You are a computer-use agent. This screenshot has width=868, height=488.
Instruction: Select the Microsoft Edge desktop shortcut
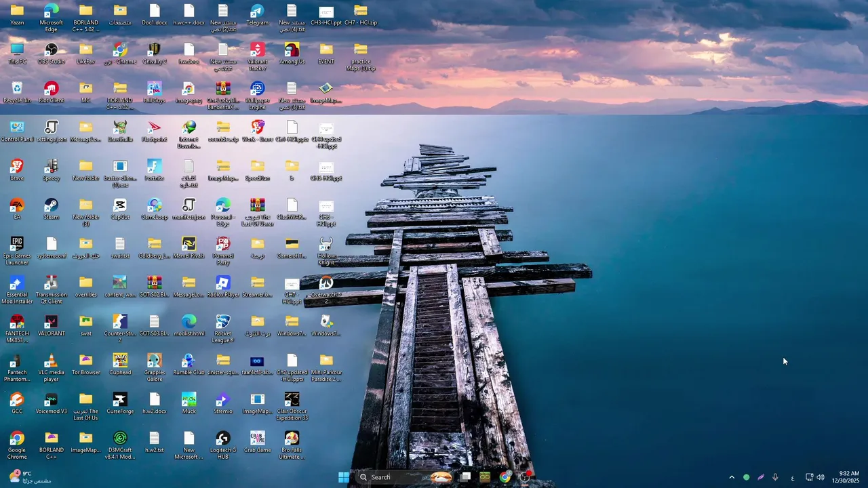coord(51,18)
